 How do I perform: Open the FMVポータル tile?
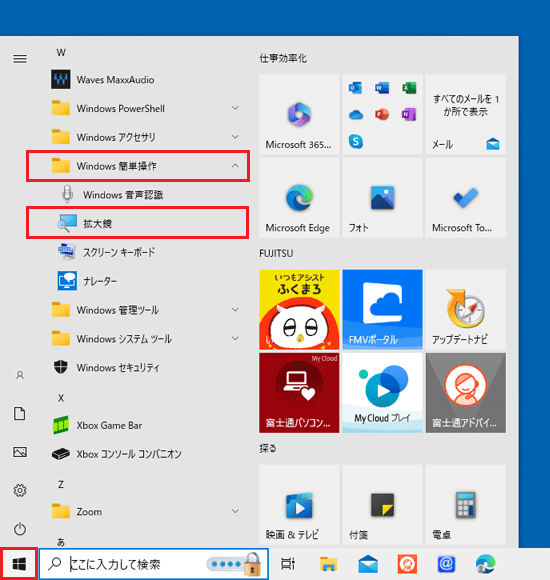[382, 310]
